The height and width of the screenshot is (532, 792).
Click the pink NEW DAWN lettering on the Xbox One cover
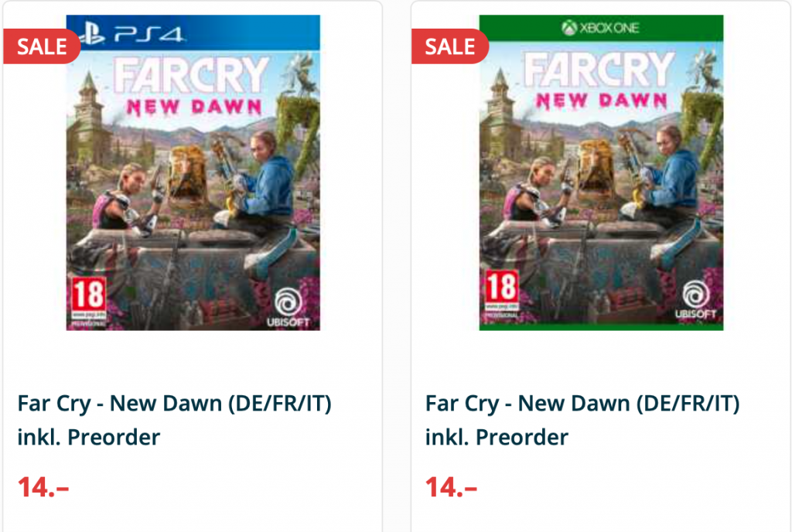click(601, 101)
